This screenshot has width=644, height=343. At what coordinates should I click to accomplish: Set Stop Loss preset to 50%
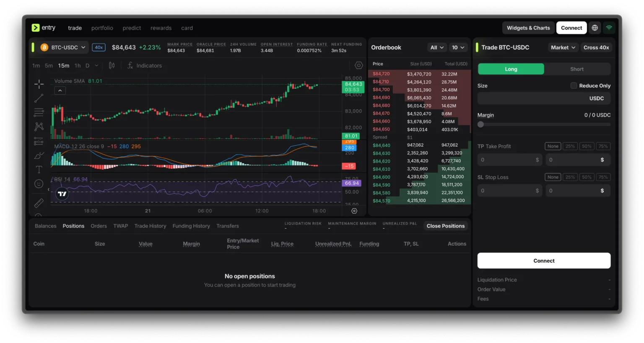pos(587,177)
